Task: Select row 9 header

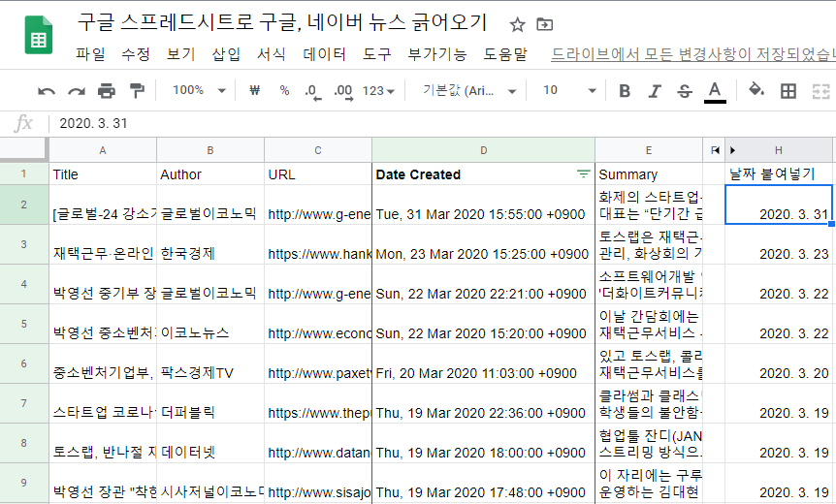Action: 24,483
